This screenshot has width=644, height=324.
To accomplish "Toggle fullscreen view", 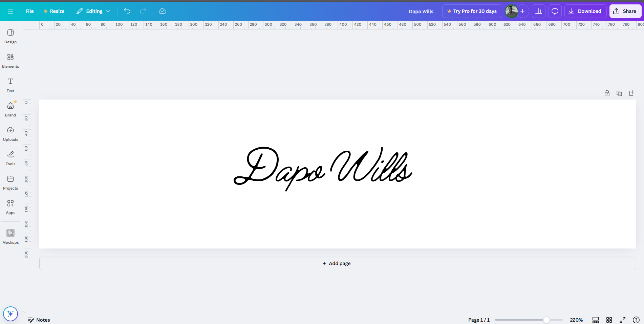I will click(x=623, y=320).
